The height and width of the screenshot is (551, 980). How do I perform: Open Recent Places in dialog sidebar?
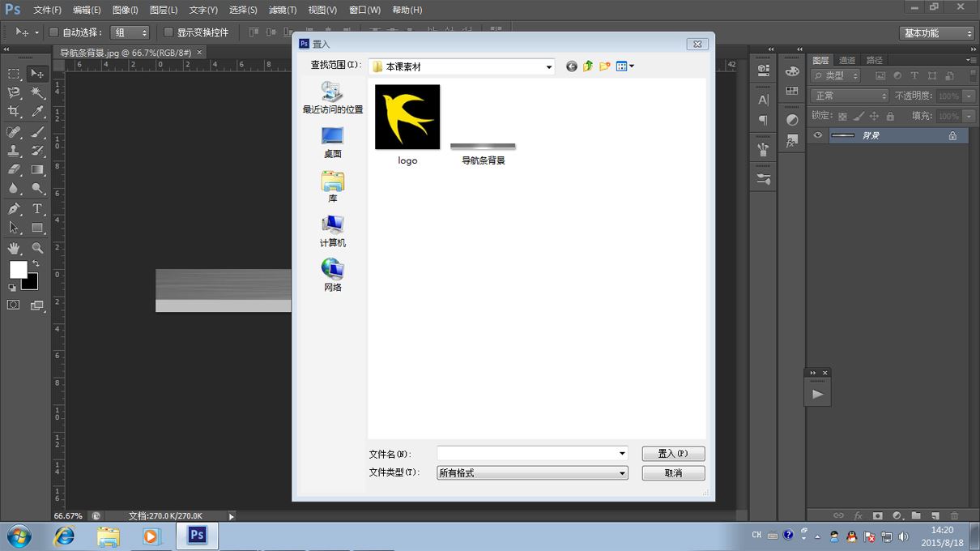pos(332,97)
